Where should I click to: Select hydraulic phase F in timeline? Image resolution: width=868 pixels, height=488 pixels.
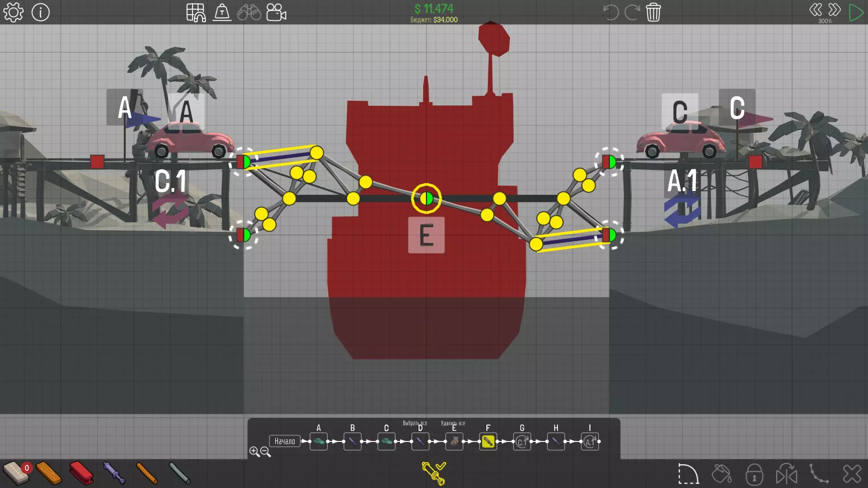point(488,441)
